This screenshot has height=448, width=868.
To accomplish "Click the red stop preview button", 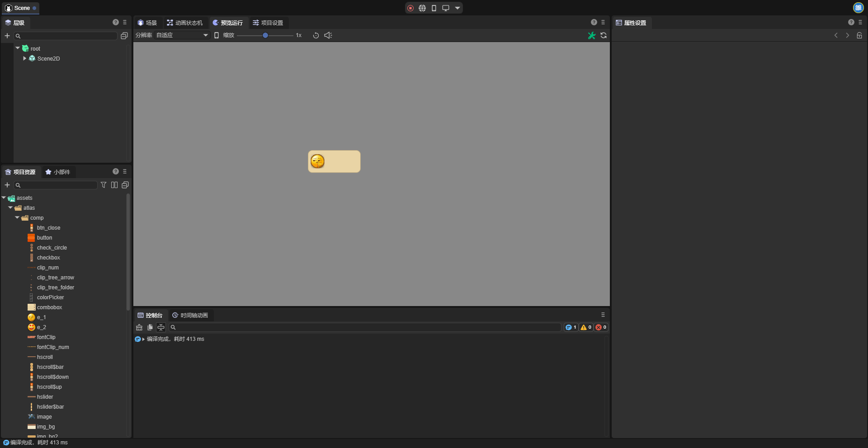I will pyautogui.click(x=410, y=8).
